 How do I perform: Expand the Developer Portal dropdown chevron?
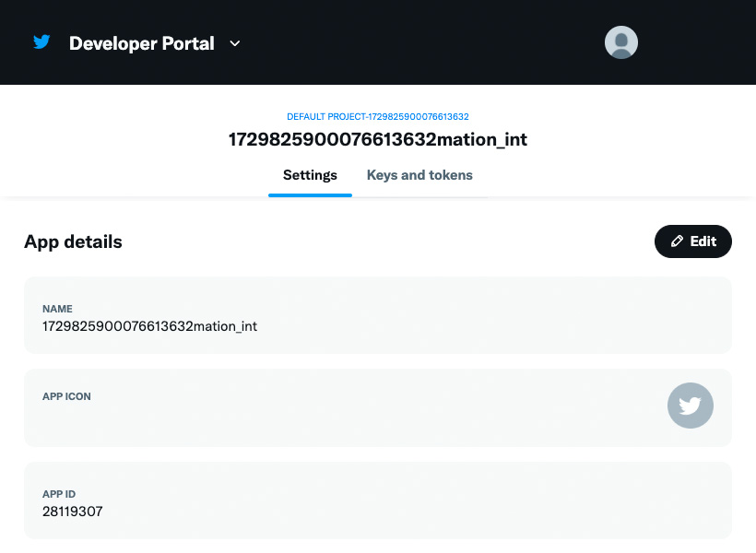coord(235,43)
